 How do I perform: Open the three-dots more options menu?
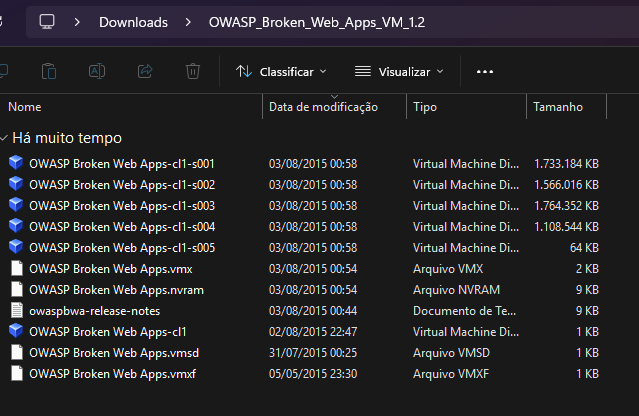coord(485,71)
